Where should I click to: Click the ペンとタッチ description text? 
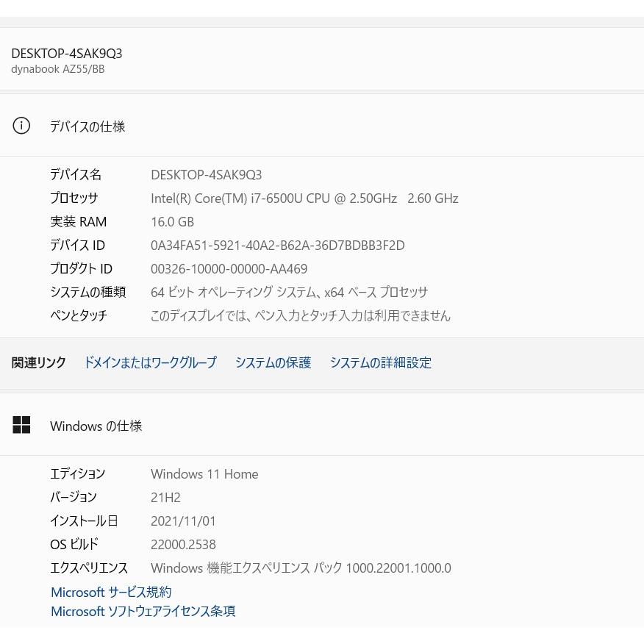point(301,315)
